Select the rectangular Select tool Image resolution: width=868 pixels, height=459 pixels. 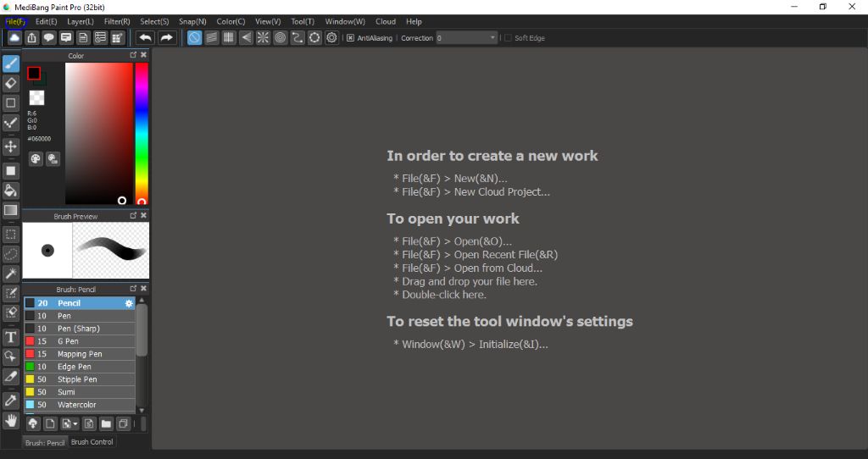point(10,235)
